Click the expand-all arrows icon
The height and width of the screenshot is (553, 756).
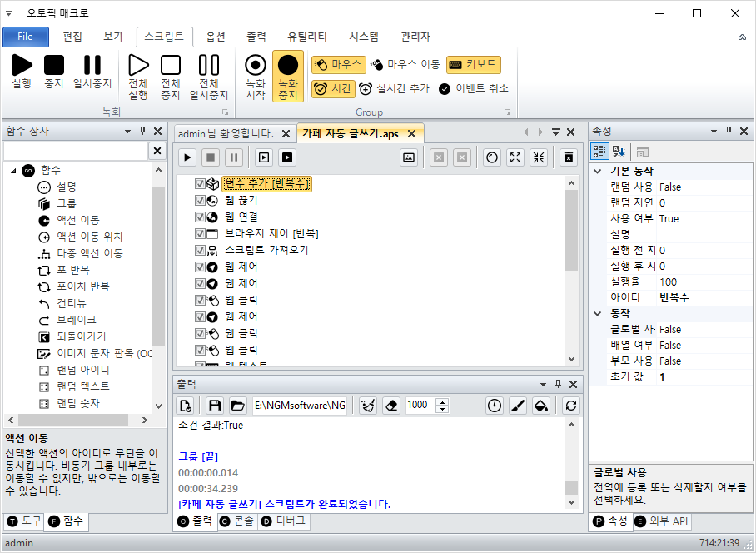click(x=515, y=157)
